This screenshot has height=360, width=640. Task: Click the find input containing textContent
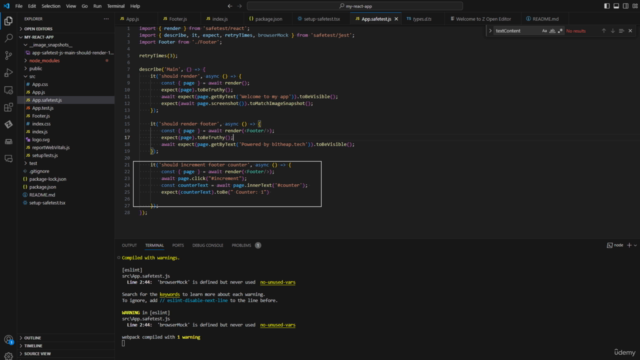point(517,31)
